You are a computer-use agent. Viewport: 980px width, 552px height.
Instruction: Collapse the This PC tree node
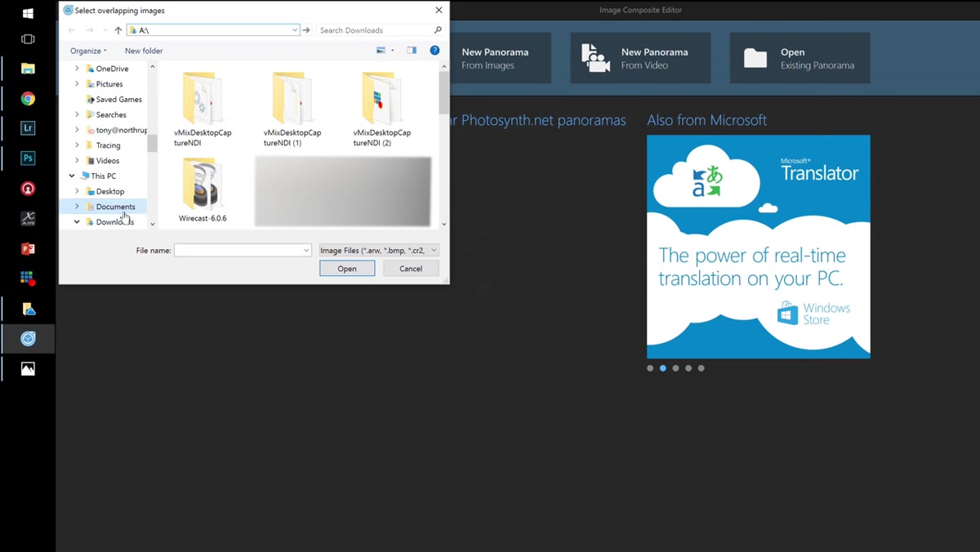(x=72, y=176)
